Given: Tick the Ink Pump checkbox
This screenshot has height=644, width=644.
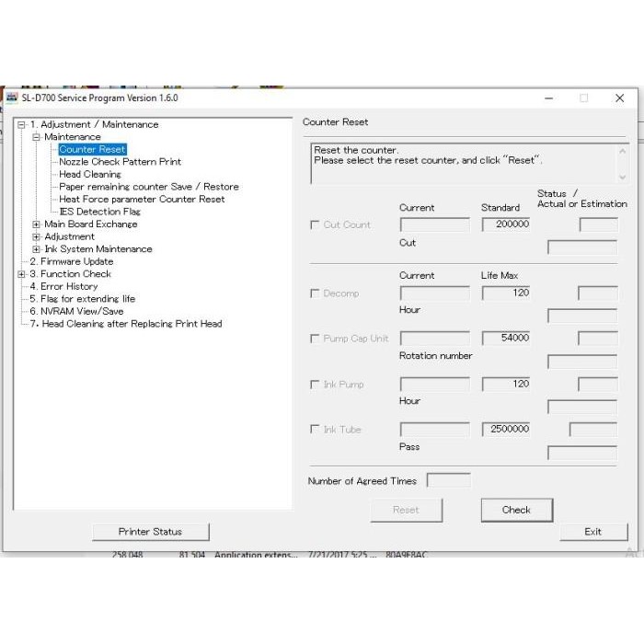Looking at the screenshot, I should [315, 385].
